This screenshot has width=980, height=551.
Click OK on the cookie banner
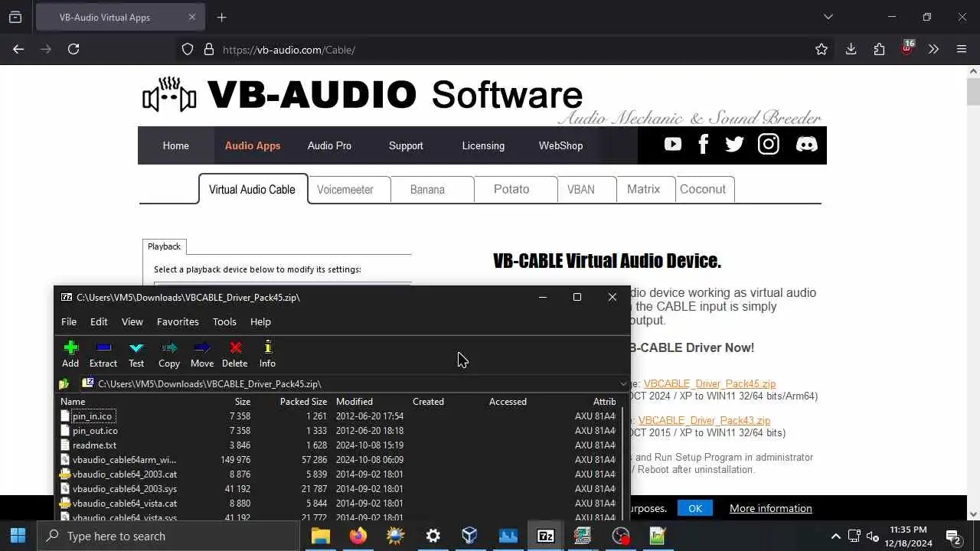[x=694, y=508]
